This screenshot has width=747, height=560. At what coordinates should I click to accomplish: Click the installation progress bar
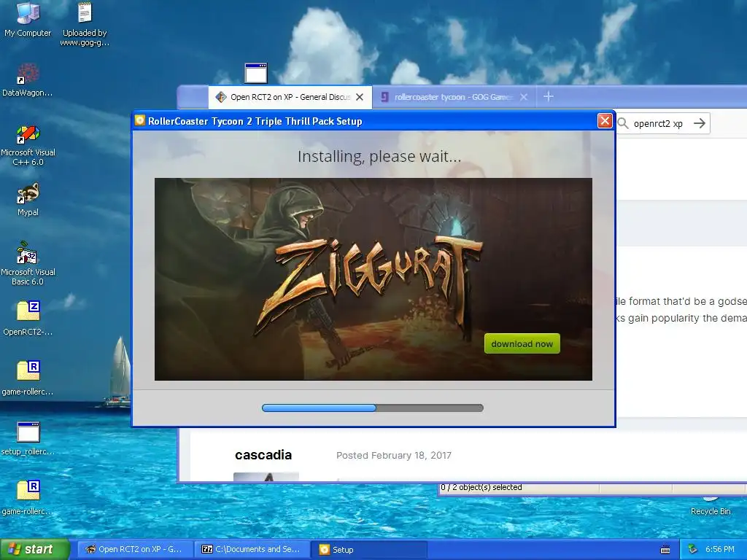point(373,408)
